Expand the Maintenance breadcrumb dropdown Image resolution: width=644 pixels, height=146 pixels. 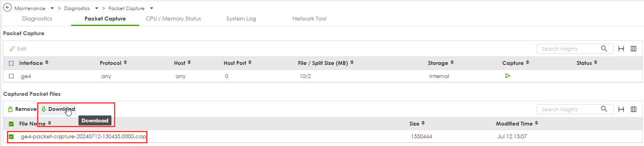(52, 8)
